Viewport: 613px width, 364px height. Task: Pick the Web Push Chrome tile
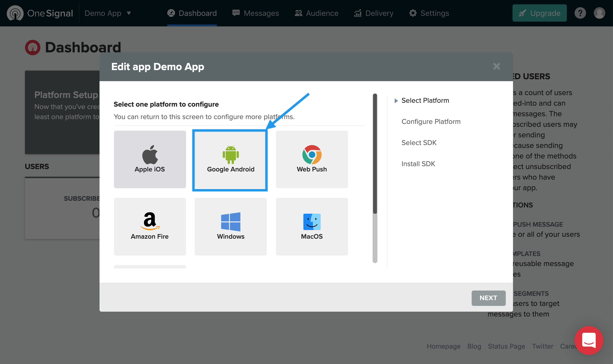pos(312,159)
